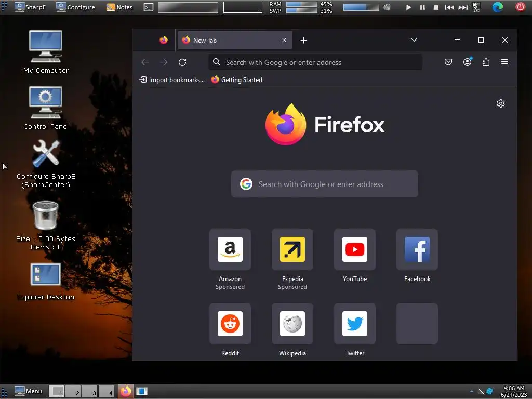Viewport: 532px width, 399px height.
Task: Switch to virtual desktop 4
Action: click(x=106, y=391)
